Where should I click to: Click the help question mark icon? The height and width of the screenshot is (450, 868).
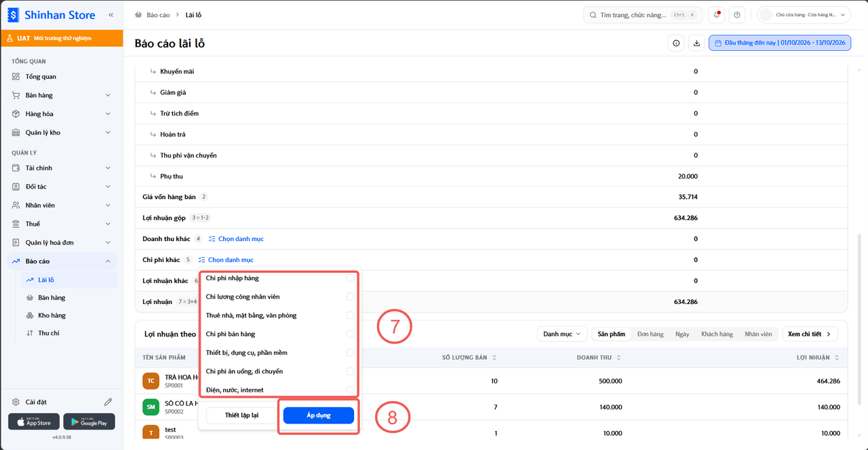pyautogui.click(x=737, y=15)
